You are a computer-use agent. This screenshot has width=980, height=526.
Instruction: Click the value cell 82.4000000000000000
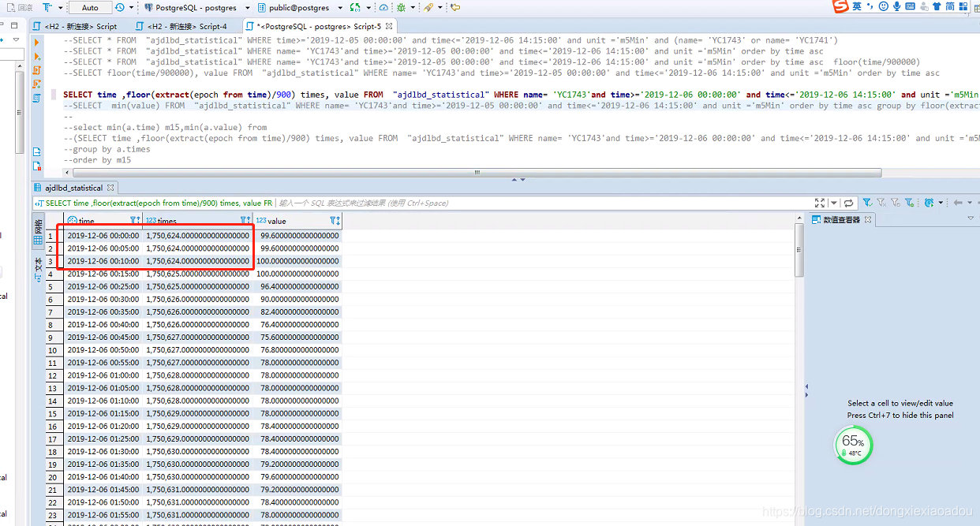click(299, 311)
